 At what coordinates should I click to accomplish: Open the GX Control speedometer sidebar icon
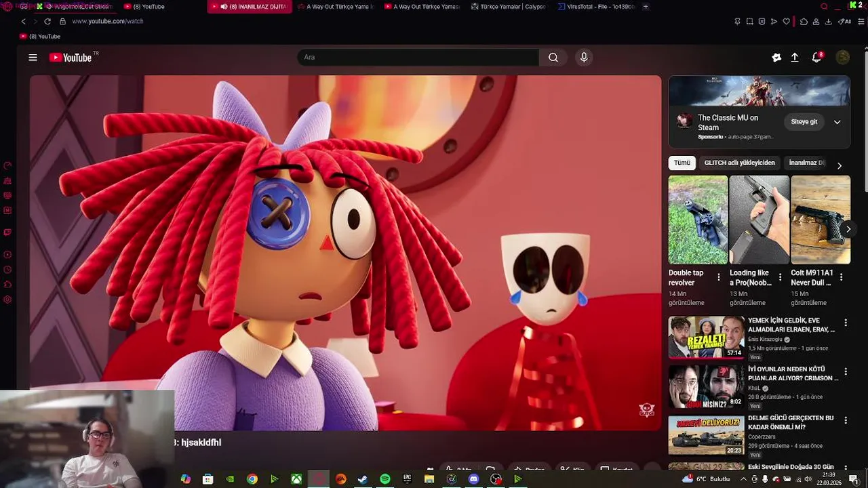8,165
